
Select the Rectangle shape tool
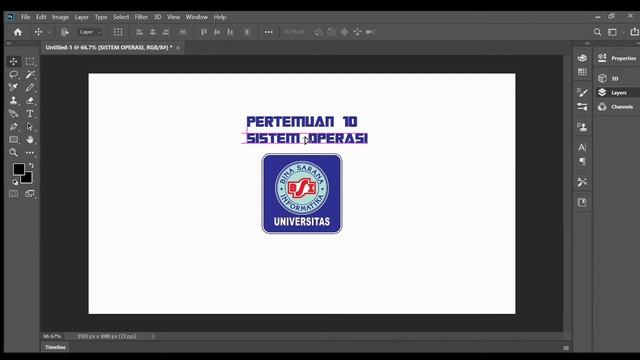(13, 140)
